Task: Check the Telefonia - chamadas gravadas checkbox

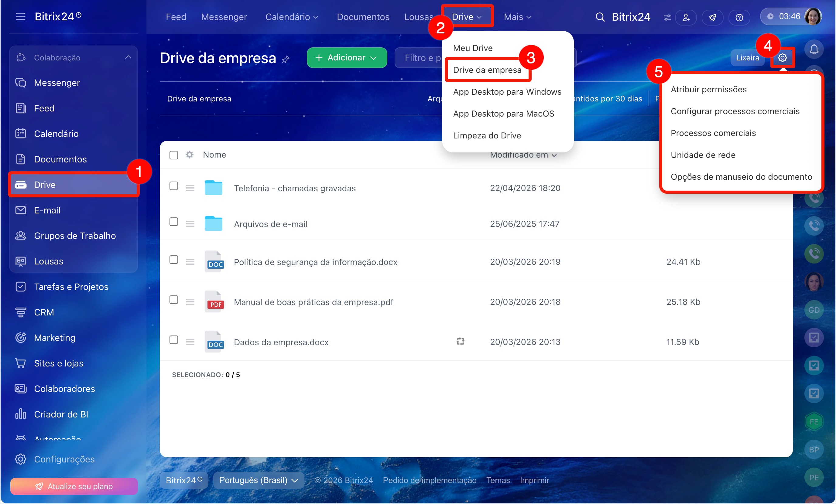Action: pyautogui.click(x=174, y=186)
